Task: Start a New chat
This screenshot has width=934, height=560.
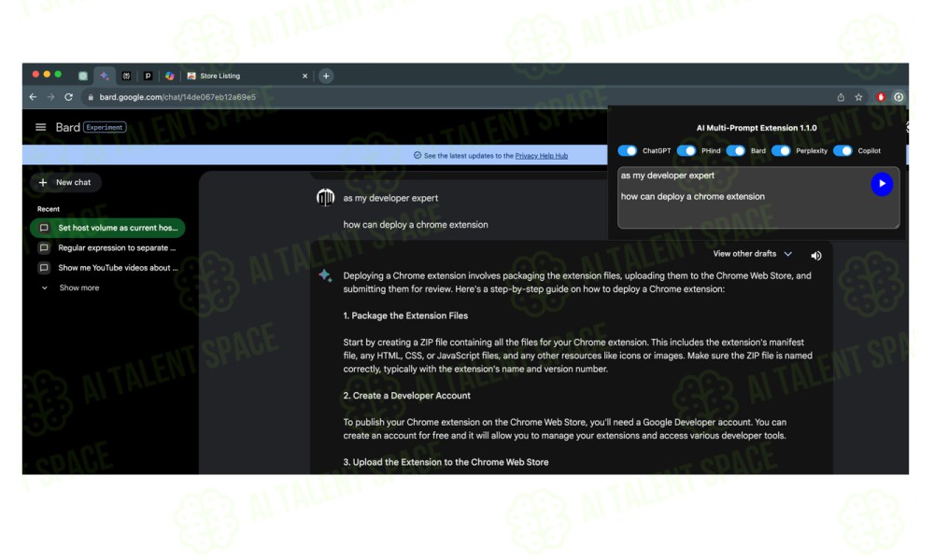Action: (x=65, y=182)
